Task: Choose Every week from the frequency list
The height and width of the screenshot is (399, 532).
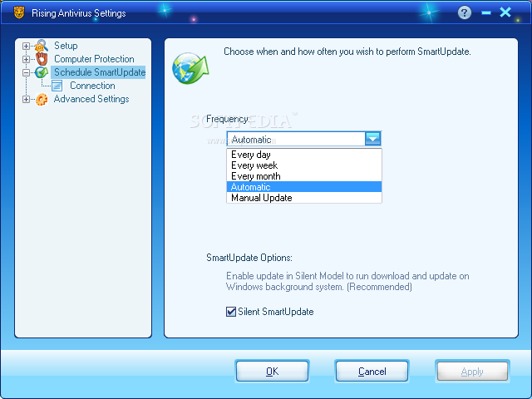Action: pyautogui.click(x=304, y=165)
